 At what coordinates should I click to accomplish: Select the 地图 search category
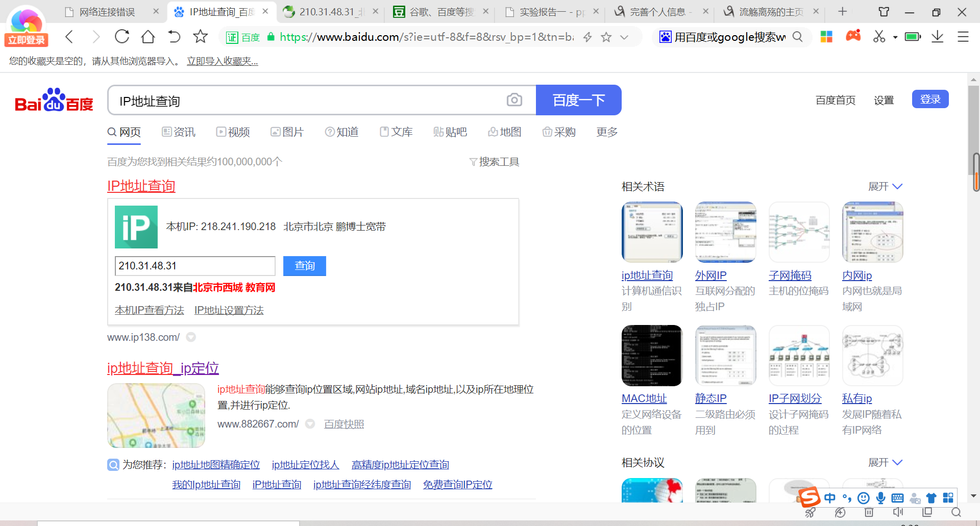(x=505, y=132)
